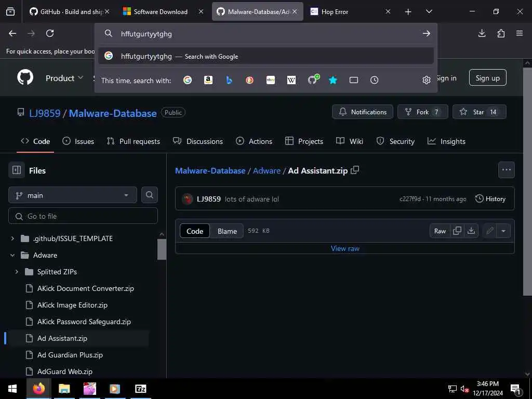Open a new browser tab
The height and width of the screenshot is (399, 532).
[x=408, y=12]
